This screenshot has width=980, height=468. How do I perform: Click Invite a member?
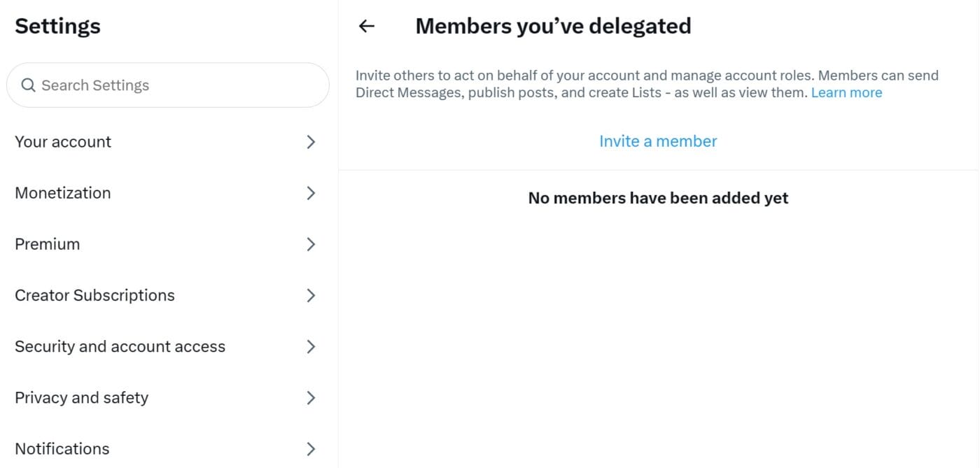coord(658,141)
